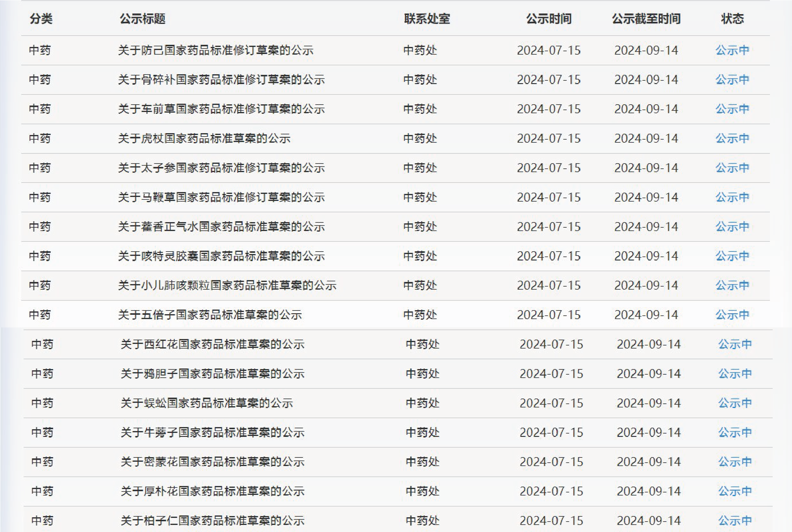Open 关于鸦胆子国家药品标准草案的公示 link
The image size is (792, 532).
(212, 374)
